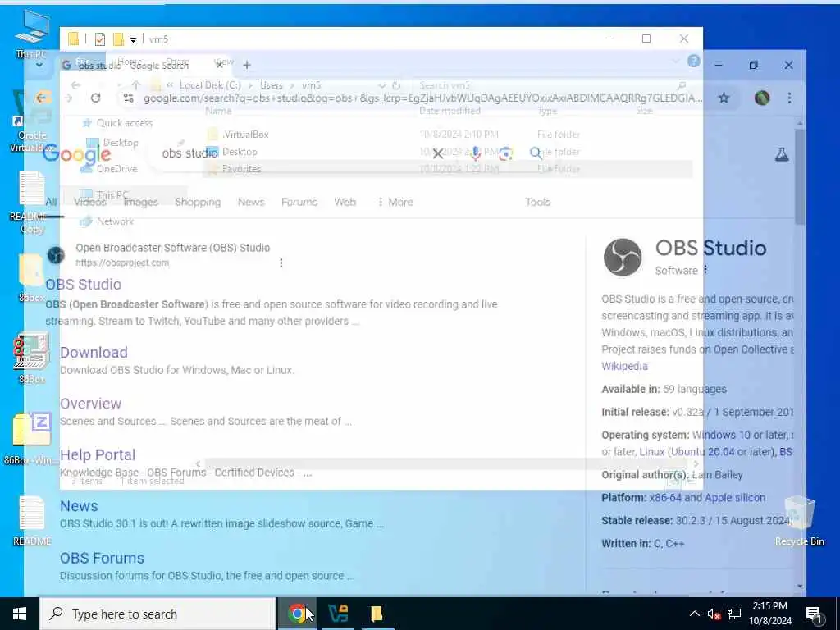Open the Wikipedia link in knowledge panel
The width and height of the screenshot is (840, 630).
[624, 367]
